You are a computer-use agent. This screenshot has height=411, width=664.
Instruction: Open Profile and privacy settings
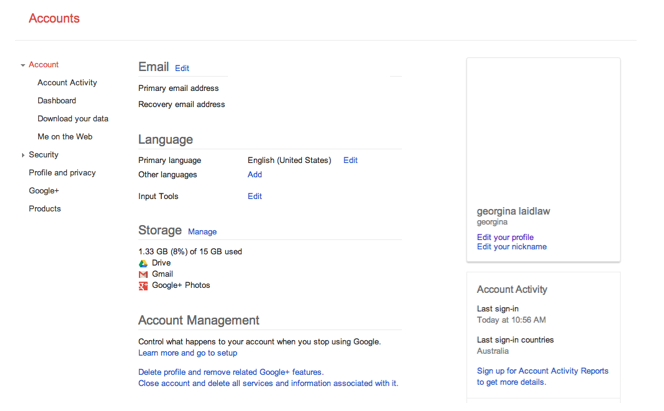point(62,173)
